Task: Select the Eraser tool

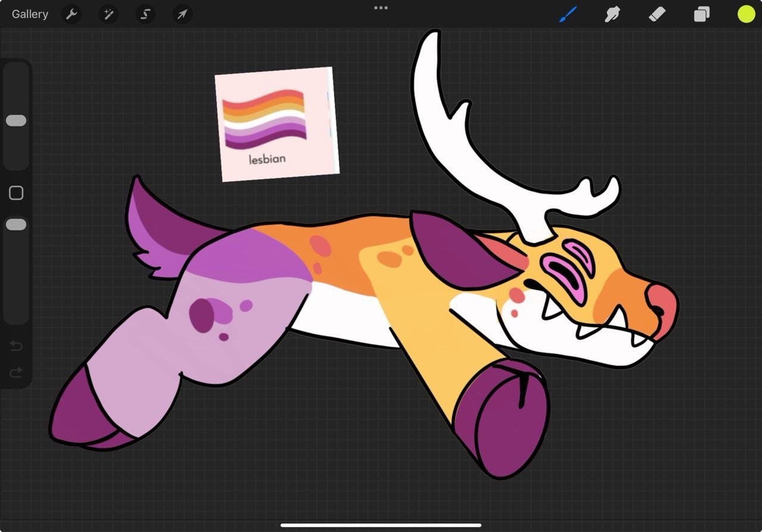Action: click(x=656, y=14)
